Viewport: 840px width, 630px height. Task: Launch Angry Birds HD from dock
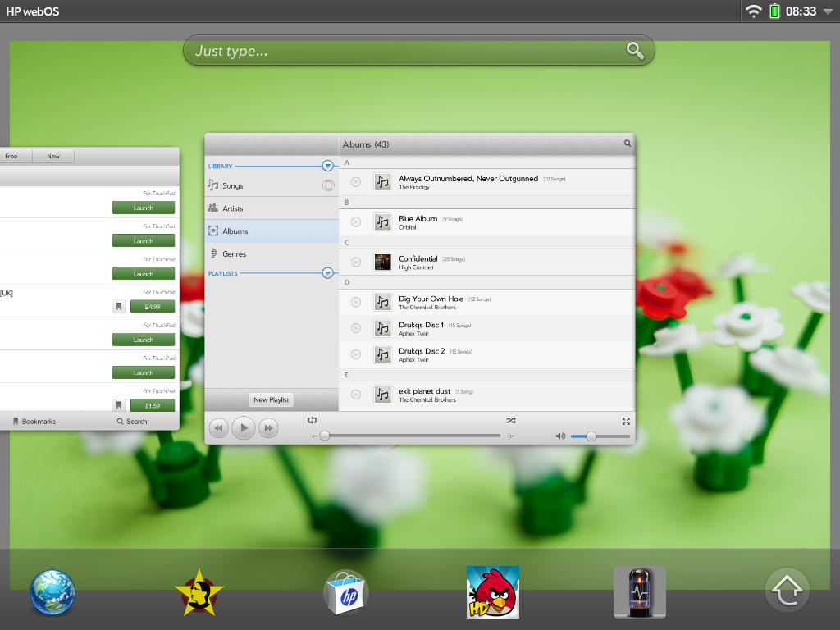493,592
